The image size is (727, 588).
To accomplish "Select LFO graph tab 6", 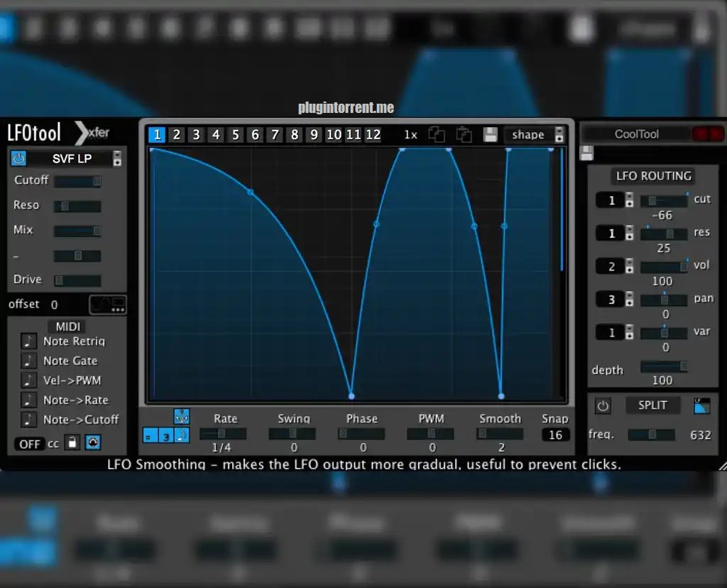I will (255, 134).
